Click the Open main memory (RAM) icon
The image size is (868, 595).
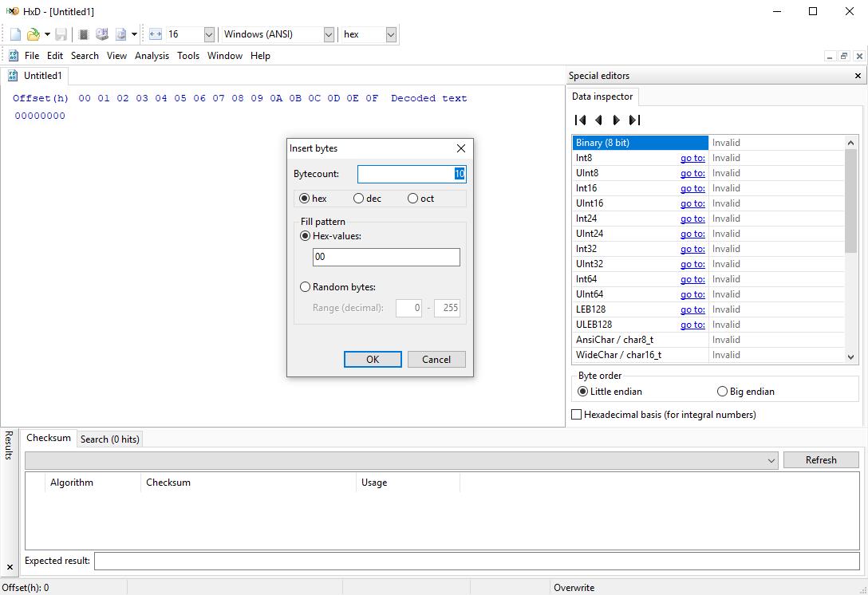(x=83, y=34)
